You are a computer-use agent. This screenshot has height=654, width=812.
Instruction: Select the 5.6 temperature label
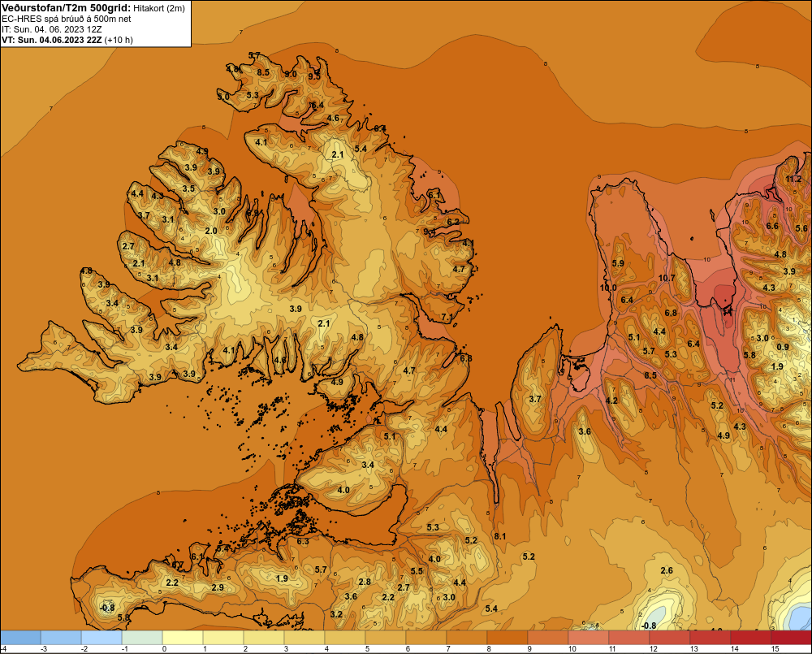(801, 228)
